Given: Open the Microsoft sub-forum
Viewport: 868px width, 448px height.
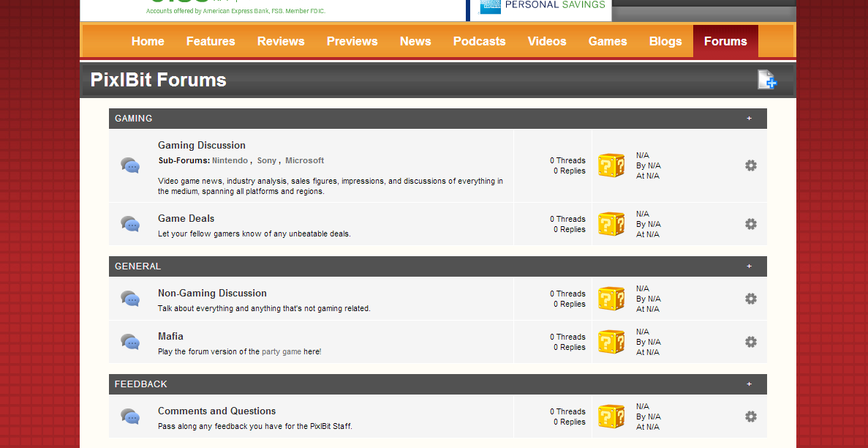Looking at the screenshot, I should (x=304, y=160).
